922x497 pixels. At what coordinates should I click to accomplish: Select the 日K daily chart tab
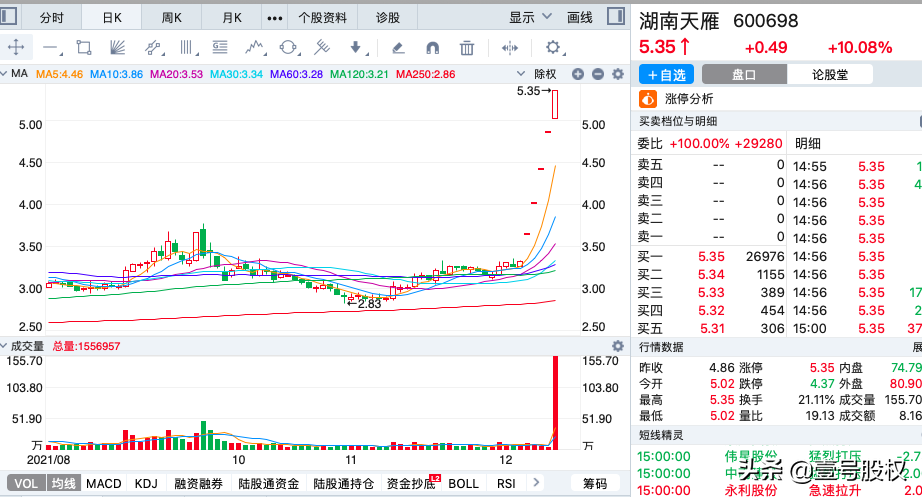tap(112, 18)
